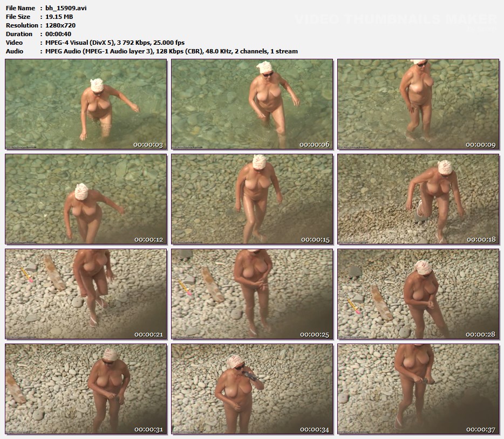Click the file name bh_15909.avi
Viewport: 504px width, 439px height.
(x=65, y=8)
